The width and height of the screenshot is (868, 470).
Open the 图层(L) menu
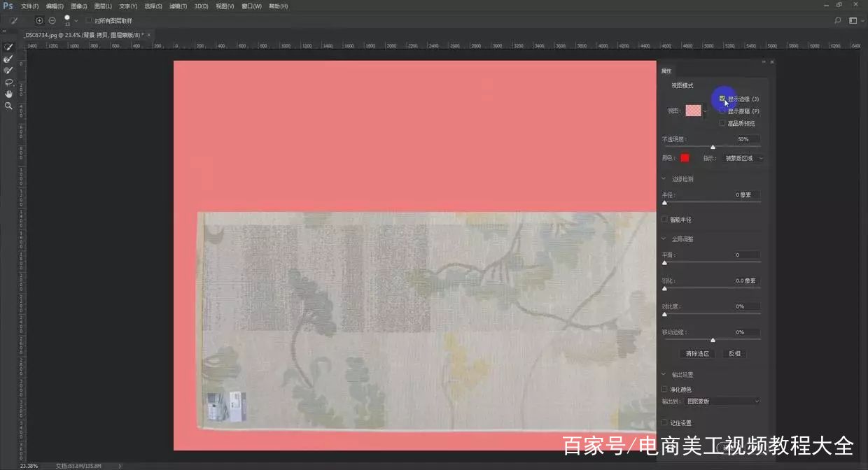click(x=103, y=6)
